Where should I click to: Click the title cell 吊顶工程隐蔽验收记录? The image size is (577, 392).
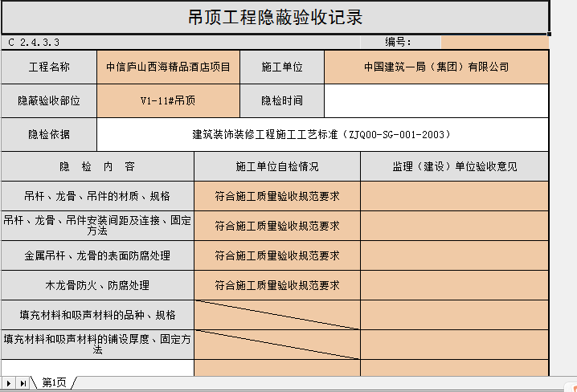(275, 17)
